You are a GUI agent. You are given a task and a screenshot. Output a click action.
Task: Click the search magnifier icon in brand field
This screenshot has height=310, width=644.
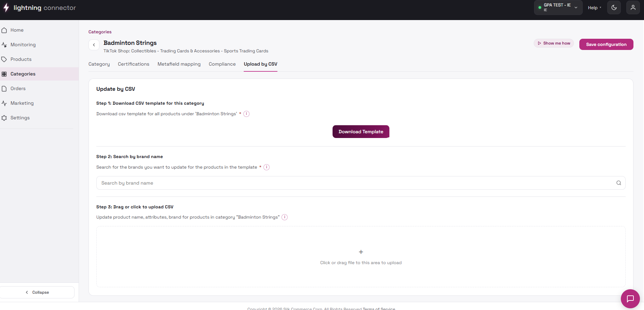coord(619,183)
